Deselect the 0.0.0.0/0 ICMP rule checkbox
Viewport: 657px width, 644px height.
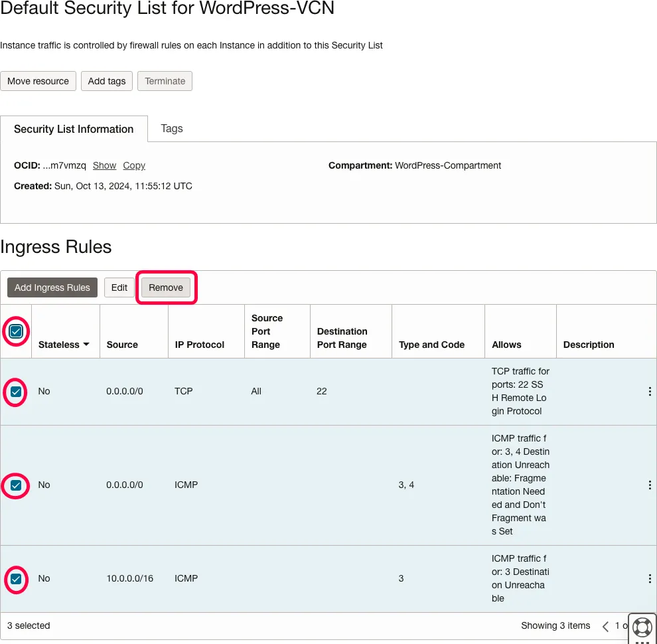(16, 485)
